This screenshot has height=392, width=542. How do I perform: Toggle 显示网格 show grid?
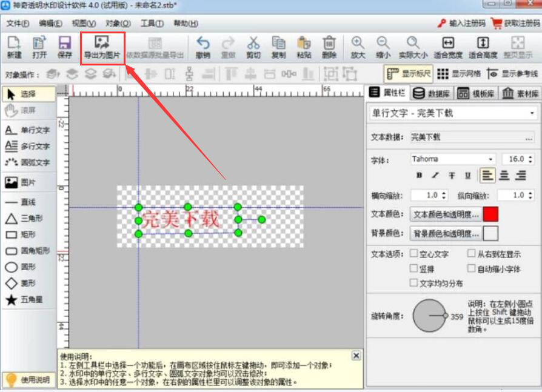click(x=459, y=73)
